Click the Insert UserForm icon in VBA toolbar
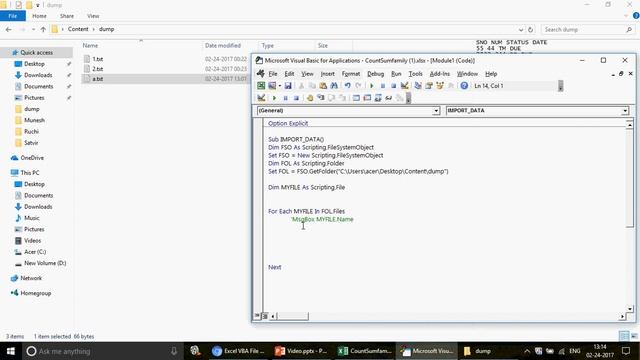 272,86
